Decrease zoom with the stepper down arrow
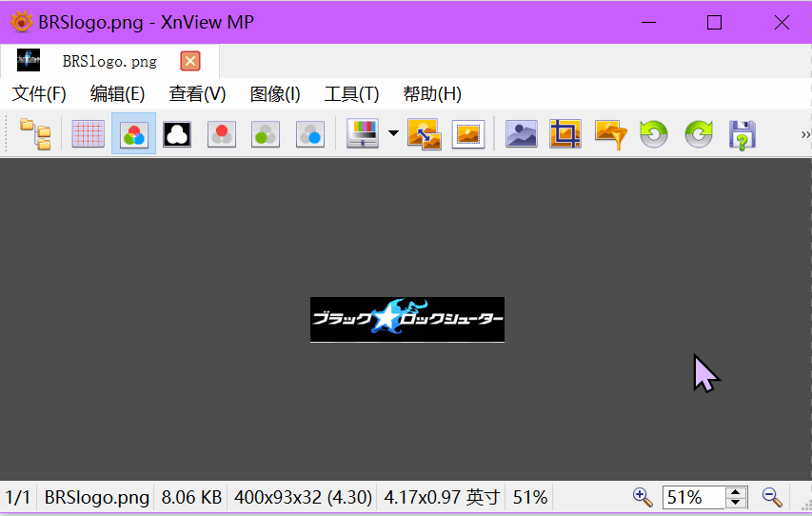 (x=735, y=503)
